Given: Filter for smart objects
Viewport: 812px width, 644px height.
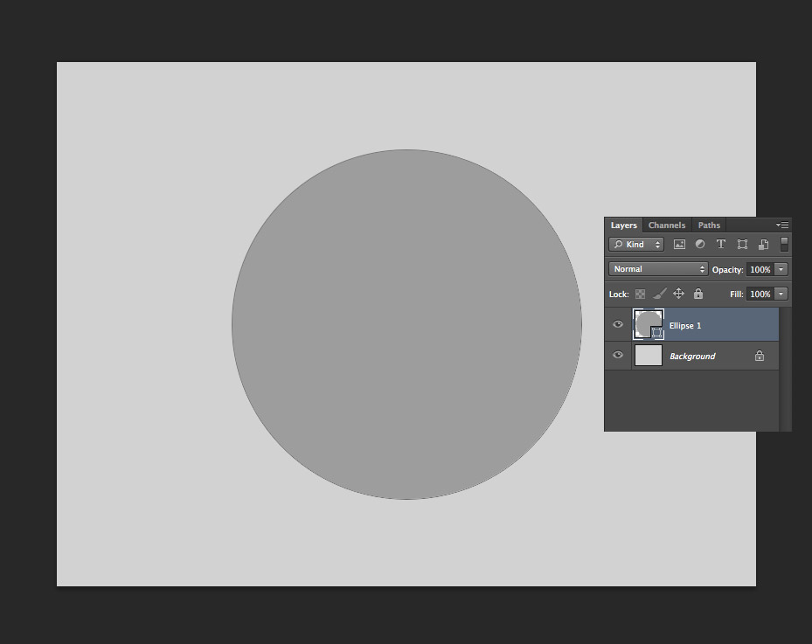Looking at the screenshot, I should click(763, 245).
